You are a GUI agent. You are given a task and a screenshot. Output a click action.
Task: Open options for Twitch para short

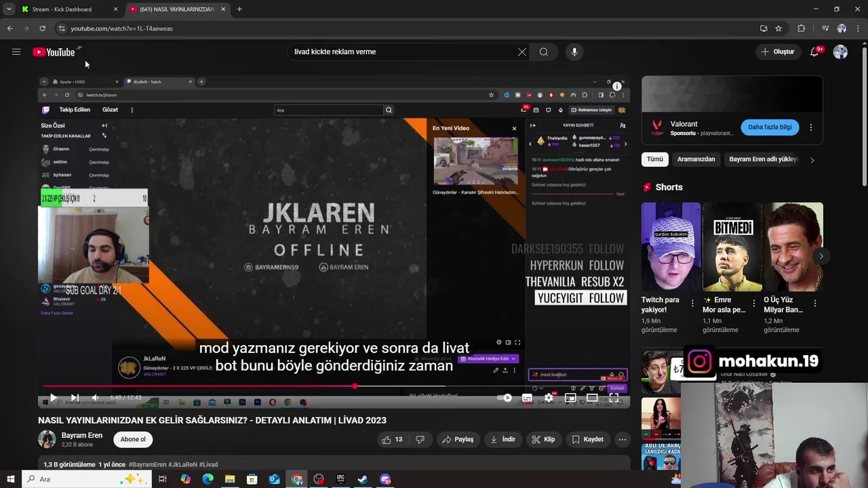(x=692, y=303)
